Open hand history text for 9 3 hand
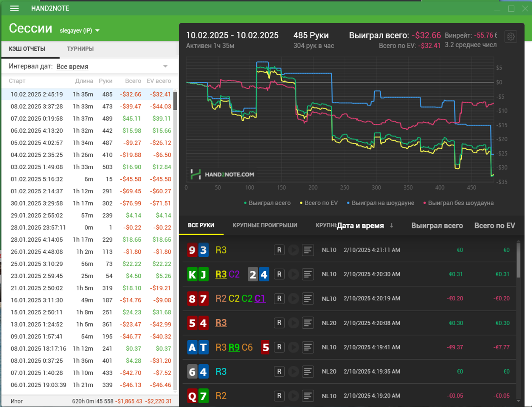Screen dimensions: 532x407 tap(308, 250)
